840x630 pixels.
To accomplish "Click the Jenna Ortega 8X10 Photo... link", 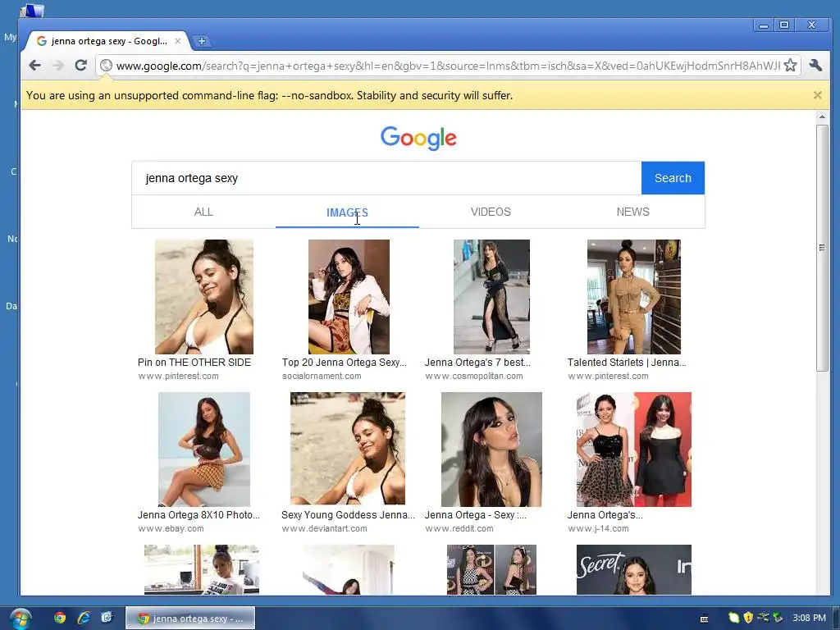I will point(199,515).
